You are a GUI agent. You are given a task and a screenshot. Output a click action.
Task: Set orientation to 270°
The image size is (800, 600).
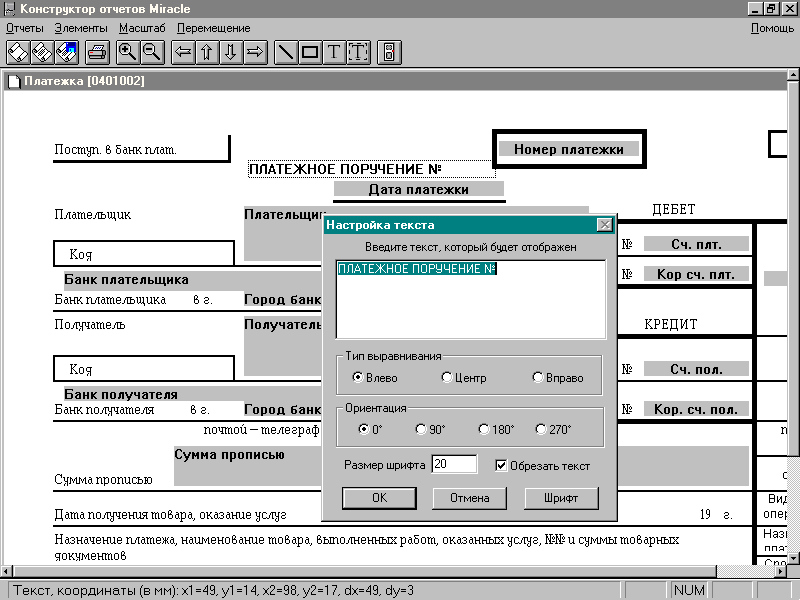541,429
